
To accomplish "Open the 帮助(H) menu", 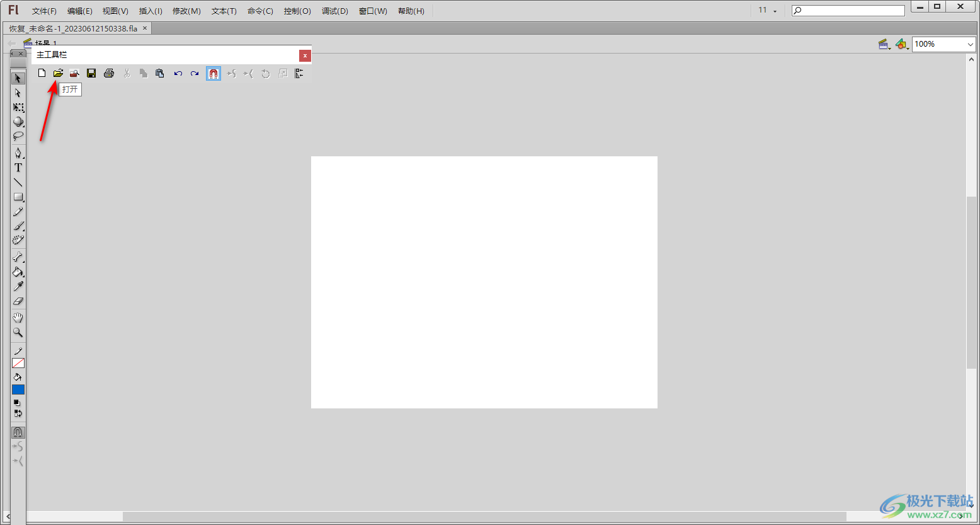I will click(x=411, y=11).
